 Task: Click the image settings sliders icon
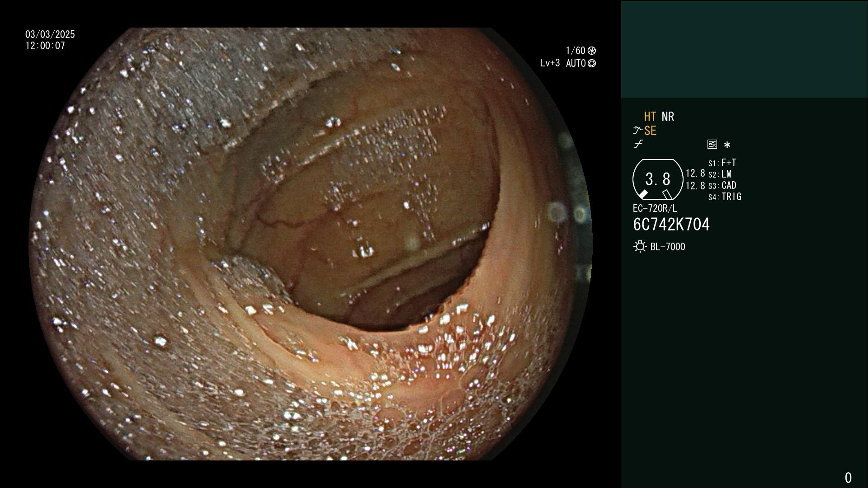[x=712, y=144]
